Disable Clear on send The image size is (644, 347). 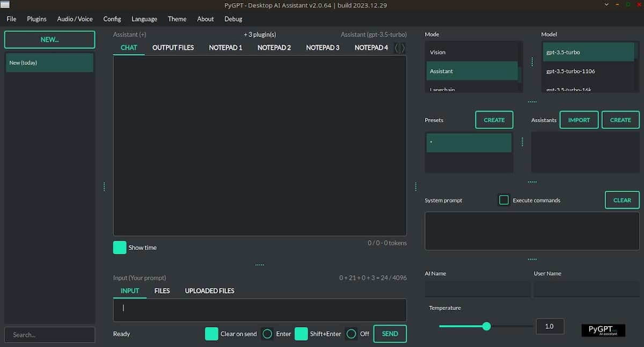(211, 334)
